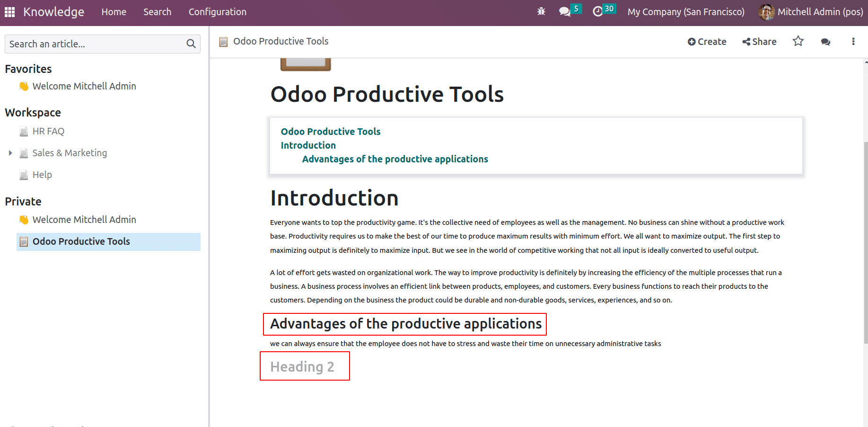Click the Workspace section header
The width and height of the screenshot is (868, 427).
33,113
